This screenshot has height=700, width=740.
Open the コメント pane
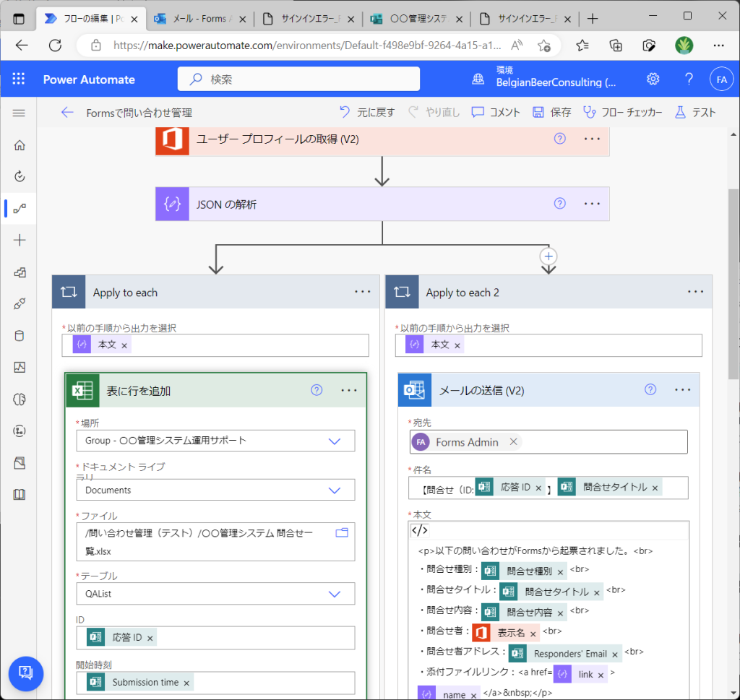click(496, 112)
